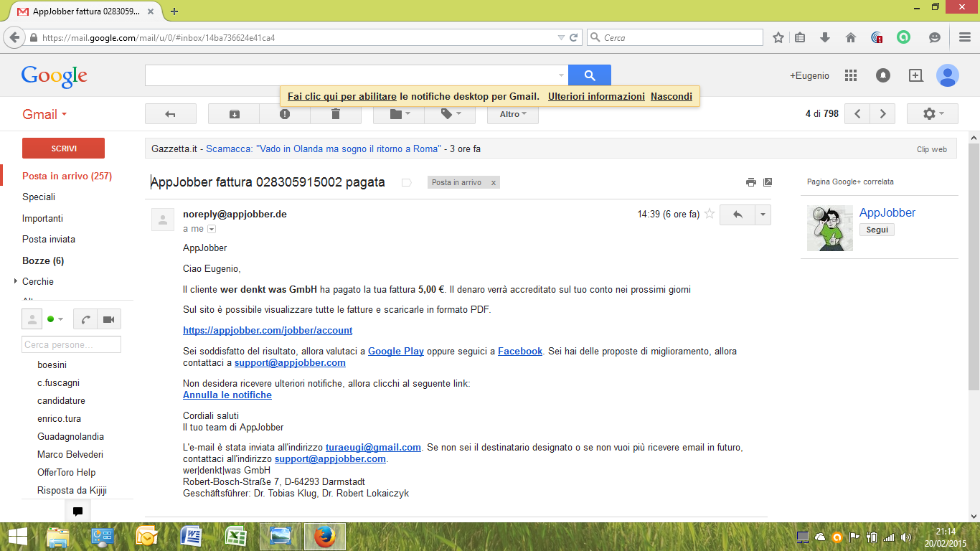Open the Move to folder dropdown
The width and height of the screenshot is (980, 551).
tap(399, 114)
